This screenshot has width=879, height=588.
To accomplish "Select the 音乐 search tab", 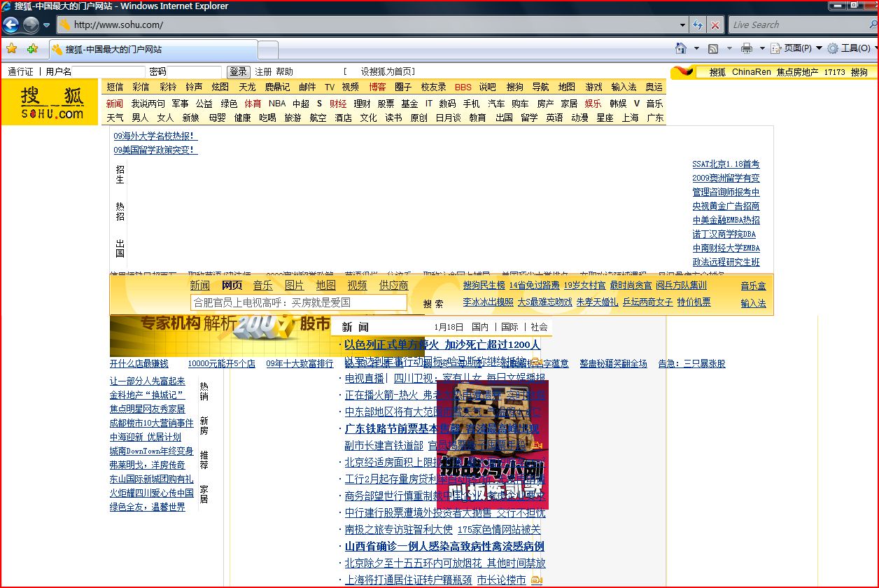I will click(263, 285).
